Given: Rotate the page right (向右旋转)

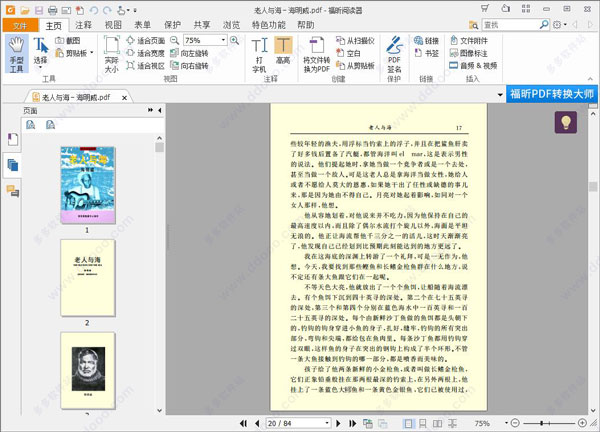Looking at the screenshot, I should 189,66.
